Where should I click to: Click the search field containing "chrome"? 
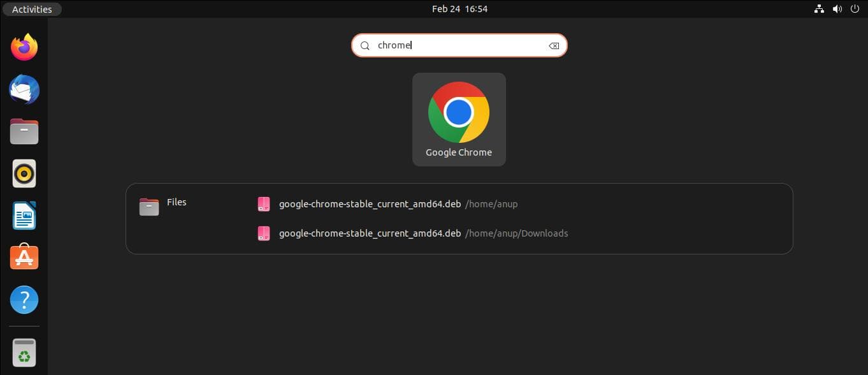coord(459,45)
